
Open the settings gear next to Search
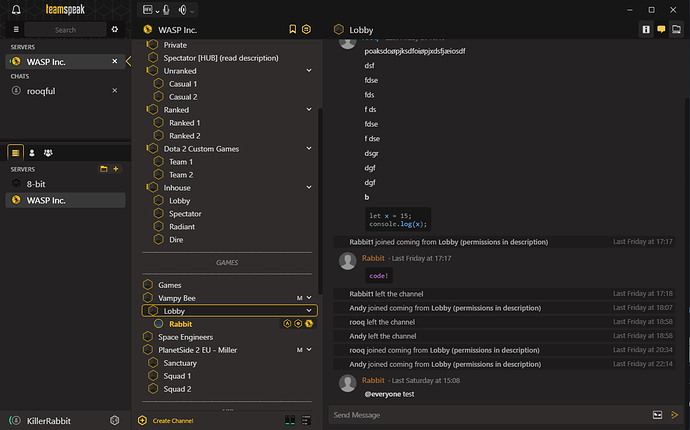pyautogui.click(x=115, y=30)
